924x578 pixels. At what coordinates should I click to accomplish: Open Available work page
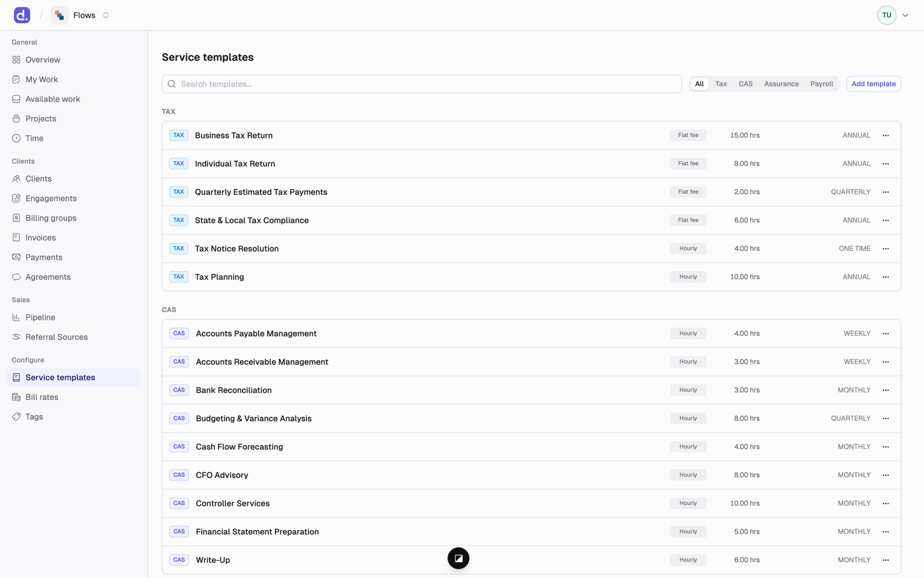coord(74,99)
